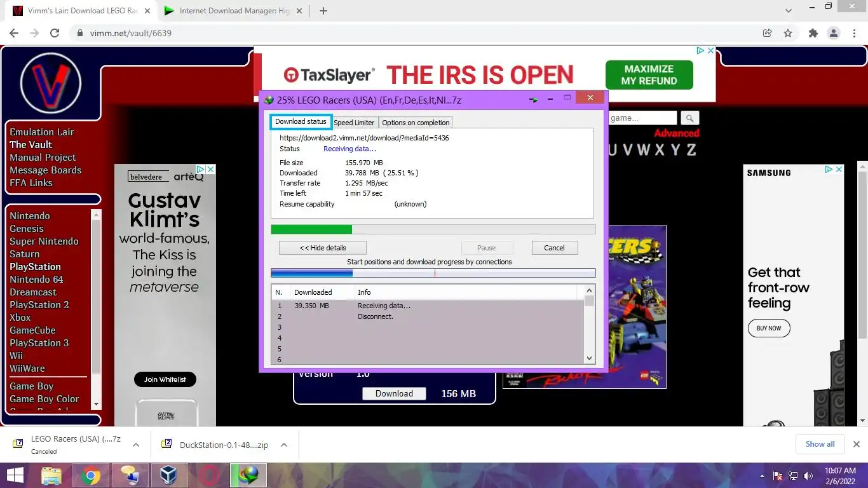Cancel the LEGO Racers download
This screenshot has height=488, width=868.
(554, 248)
